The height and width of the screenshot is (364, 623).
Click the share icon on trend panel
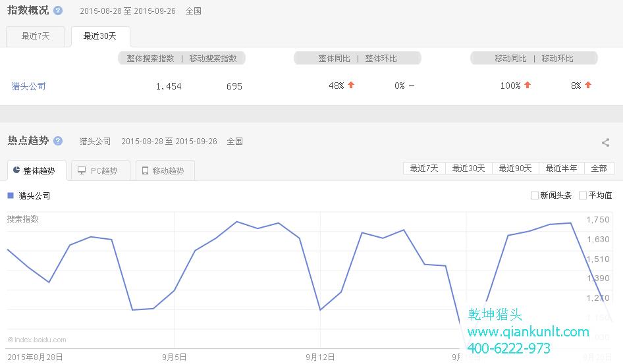click(605, 142)
